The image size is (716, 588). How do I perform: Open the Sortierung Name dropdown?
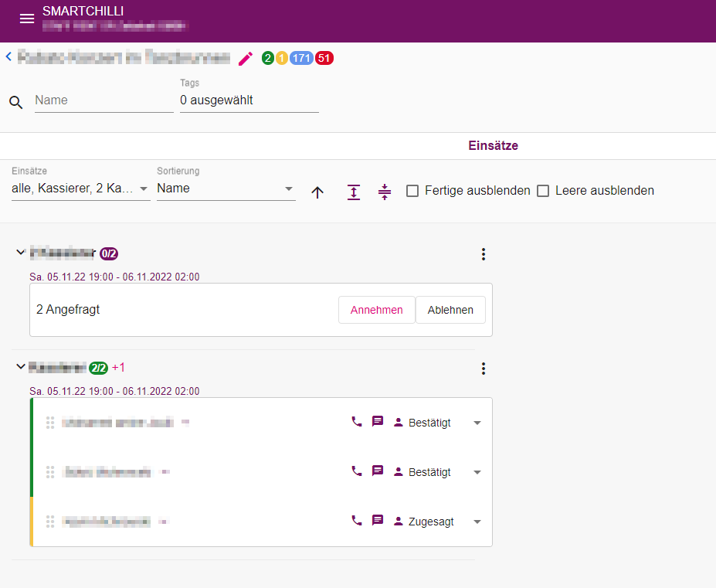[x=226, y=189]
